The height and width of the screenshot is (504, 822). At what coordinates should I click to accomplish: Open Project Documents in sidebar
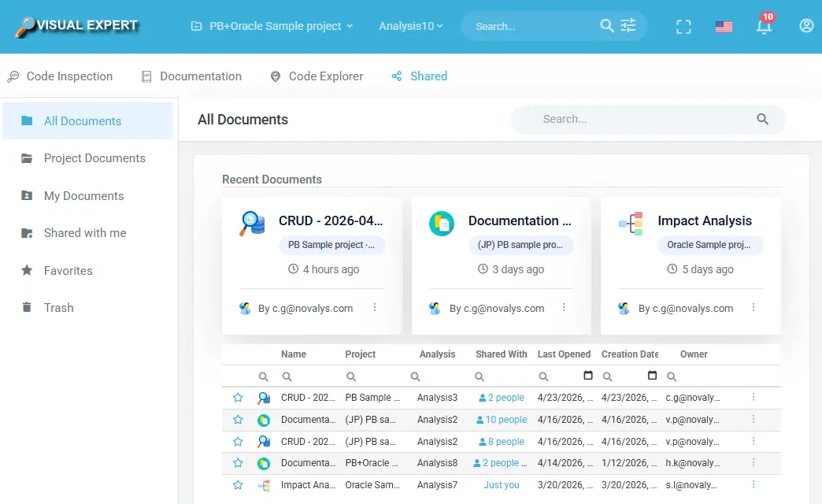click(88, 158)
